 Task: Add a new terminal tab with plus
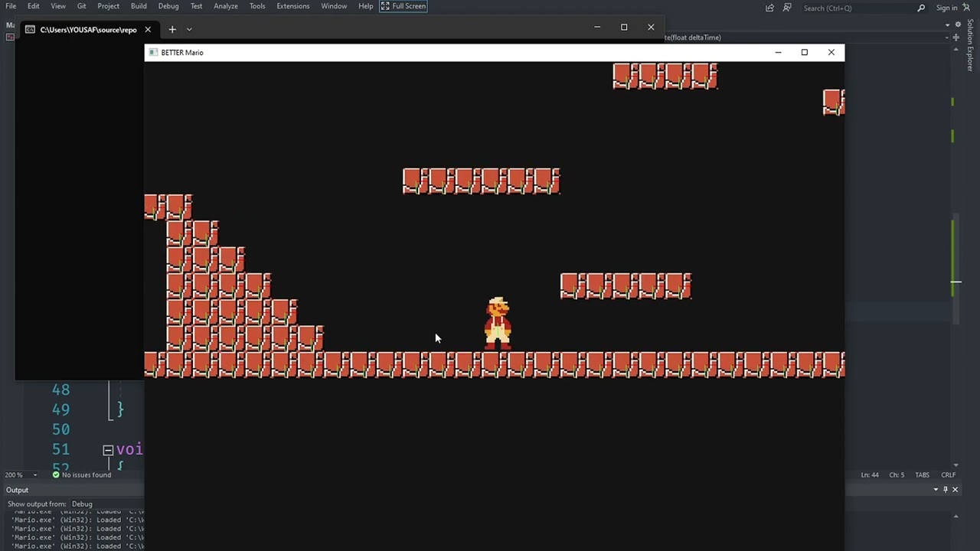(x=172, y=29)
